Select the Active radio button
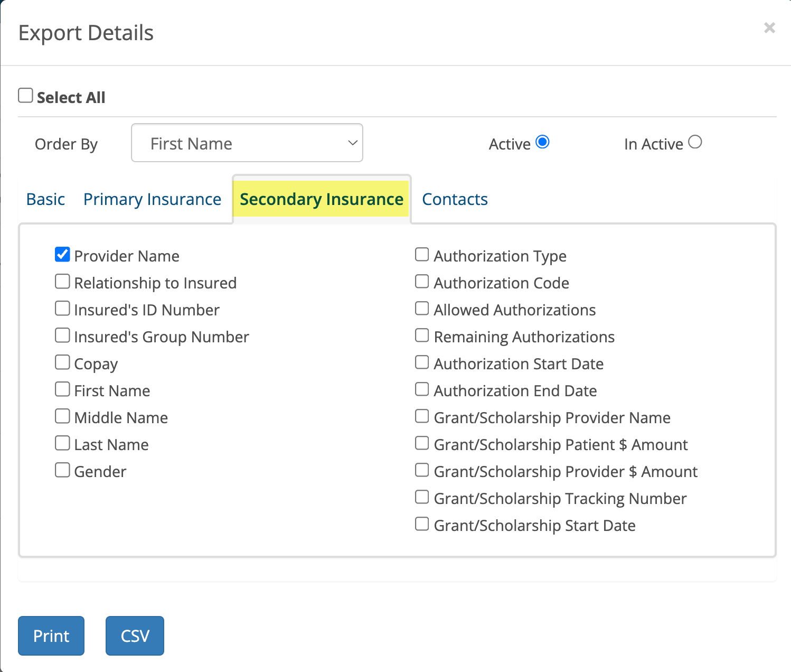 [x=542, y=142]
